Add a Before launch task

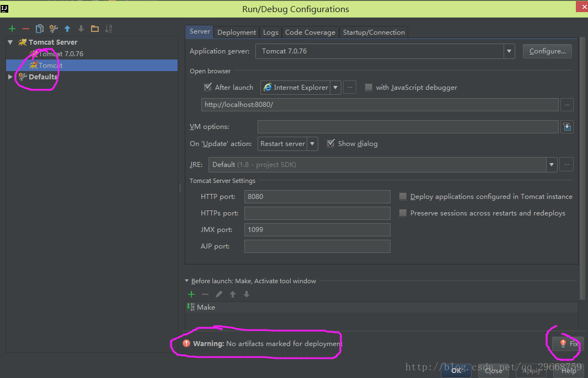click(x=191, y=294)
